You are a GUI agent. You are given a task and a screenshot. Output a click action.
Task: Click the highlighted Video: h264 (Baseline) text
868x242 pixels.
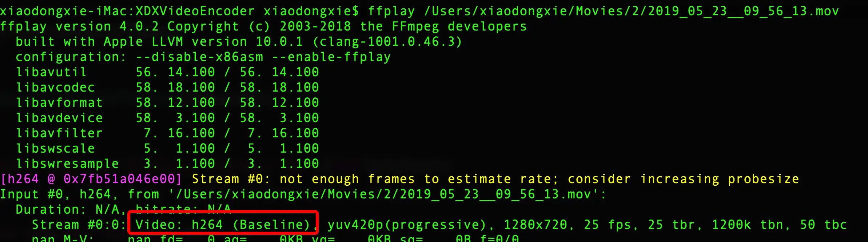click(x=223, y=225)
